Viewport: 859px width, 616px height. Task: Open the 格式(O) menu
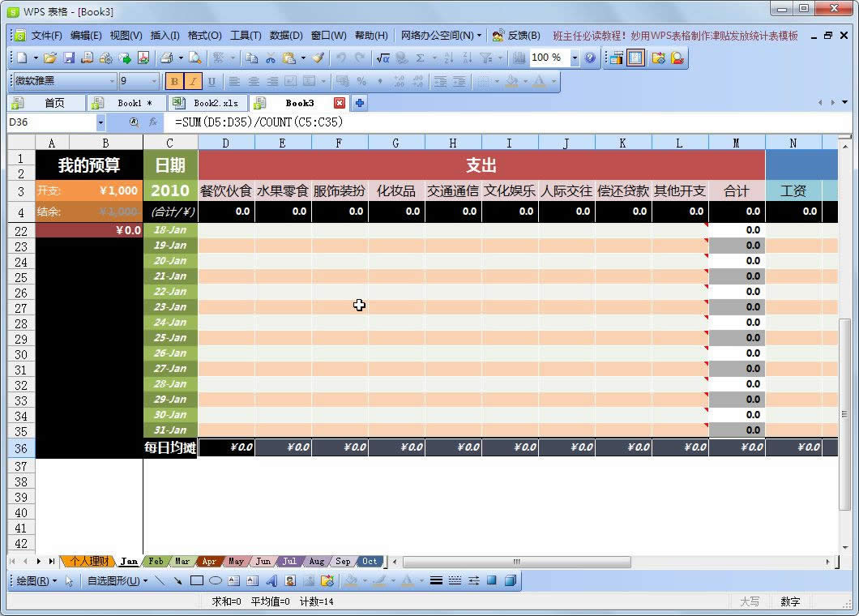(x=204, y=36)
